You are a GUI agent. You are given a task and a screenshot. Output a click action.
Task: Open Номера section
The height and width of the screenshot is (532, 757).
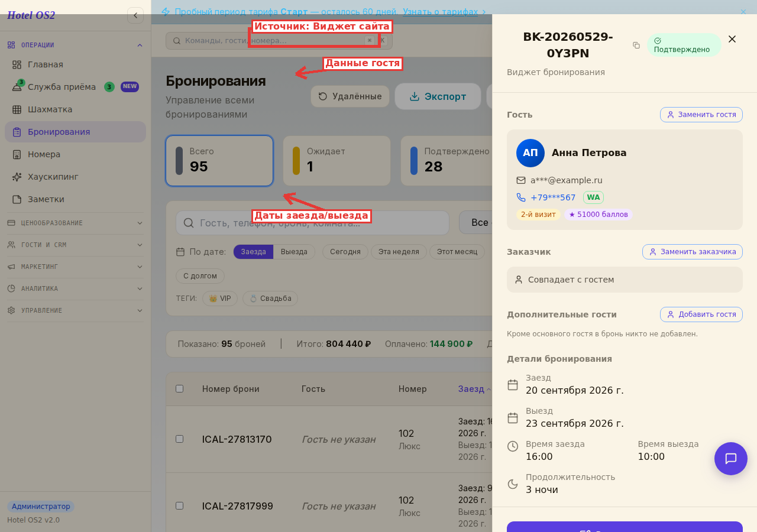(75, 154)
